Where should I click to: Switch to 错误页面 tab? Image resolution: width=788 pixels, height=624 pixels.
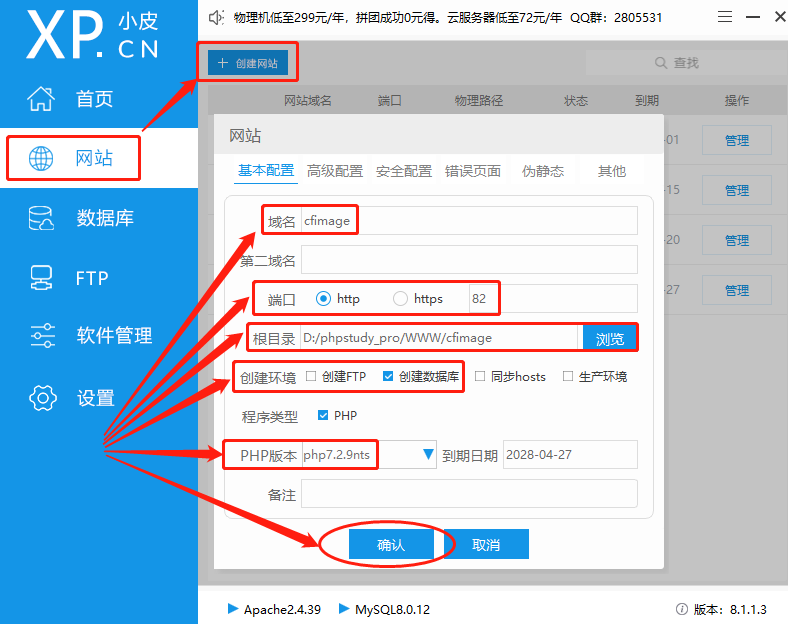472,171
